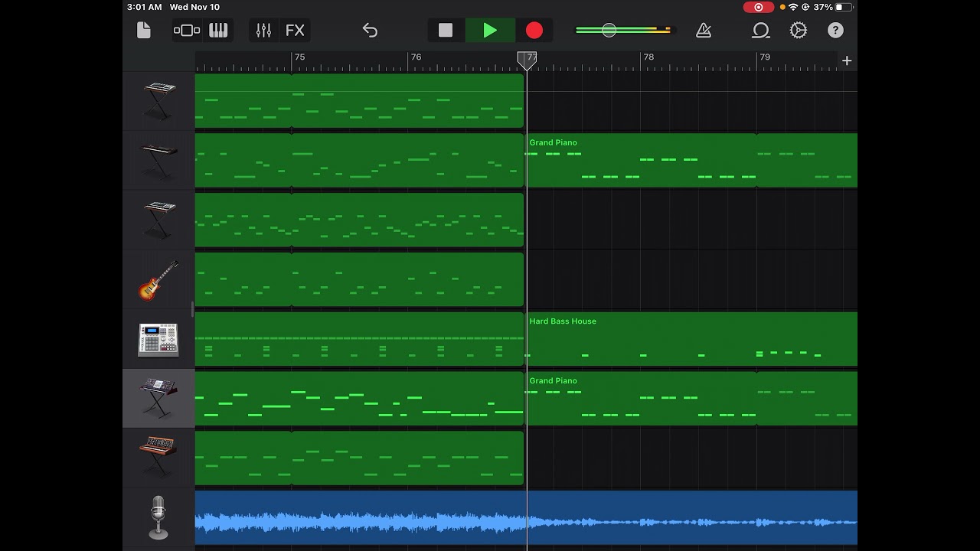Select the first synth keyboard track header

pyautogui.click(x=158, y=101)
